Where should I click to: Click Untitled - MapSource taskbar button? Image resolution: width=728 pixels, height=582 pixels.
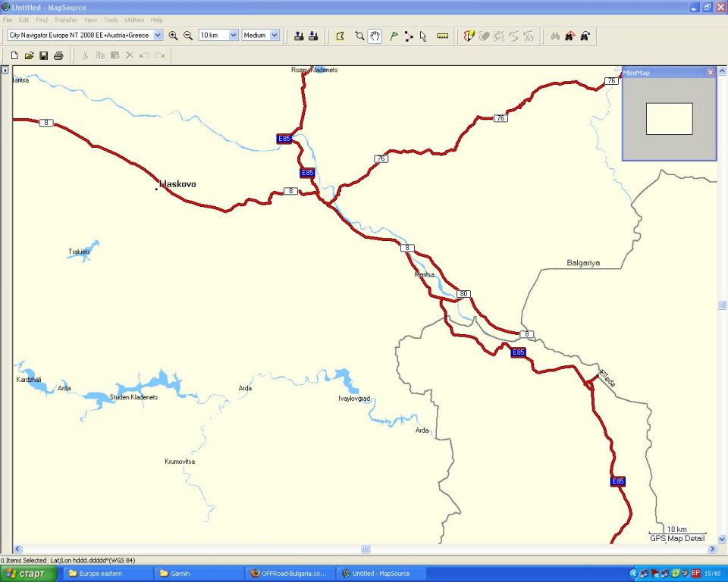click(380, 574)
